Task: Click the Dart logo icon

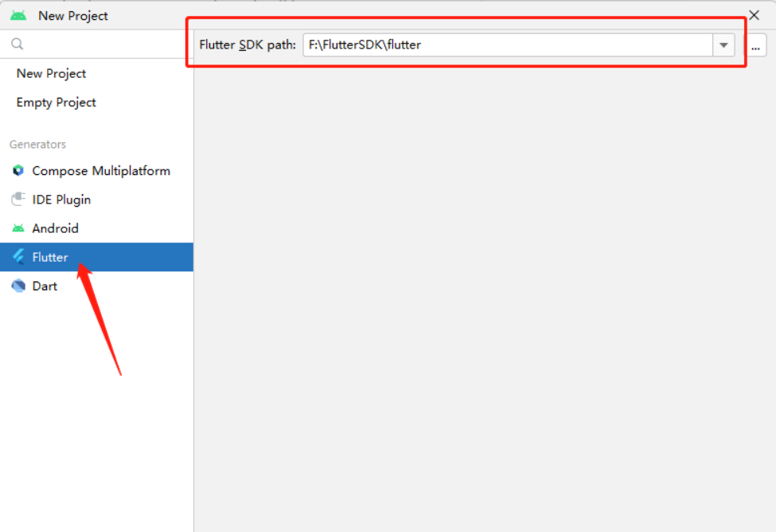Action: [x=18, y=285]
